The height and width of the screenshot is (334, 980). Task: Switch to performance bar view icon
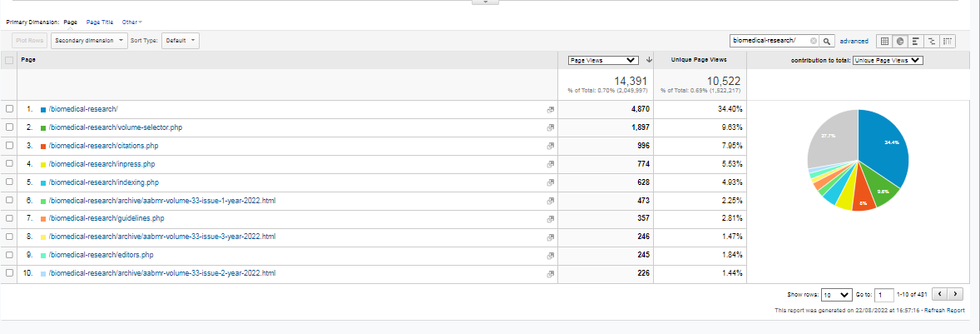tap(916, 41)
